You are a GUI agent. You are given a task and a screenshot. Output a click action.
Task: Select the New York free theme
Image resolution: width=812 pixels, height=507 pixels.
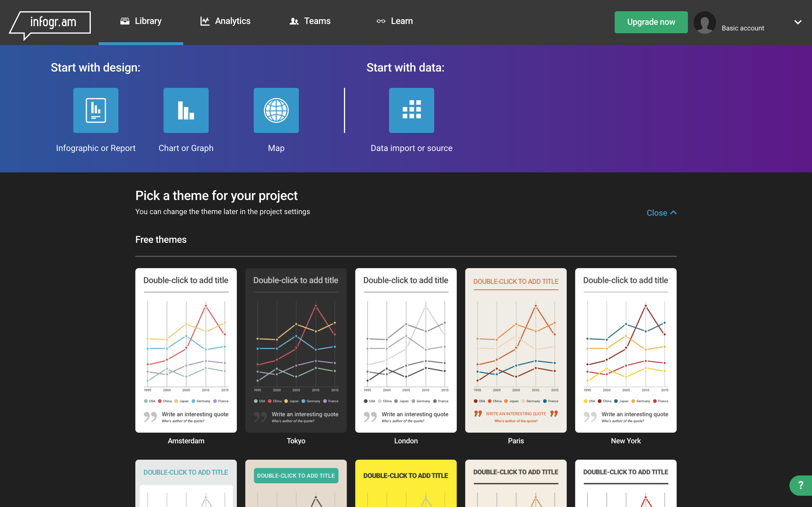pos(626,350)
